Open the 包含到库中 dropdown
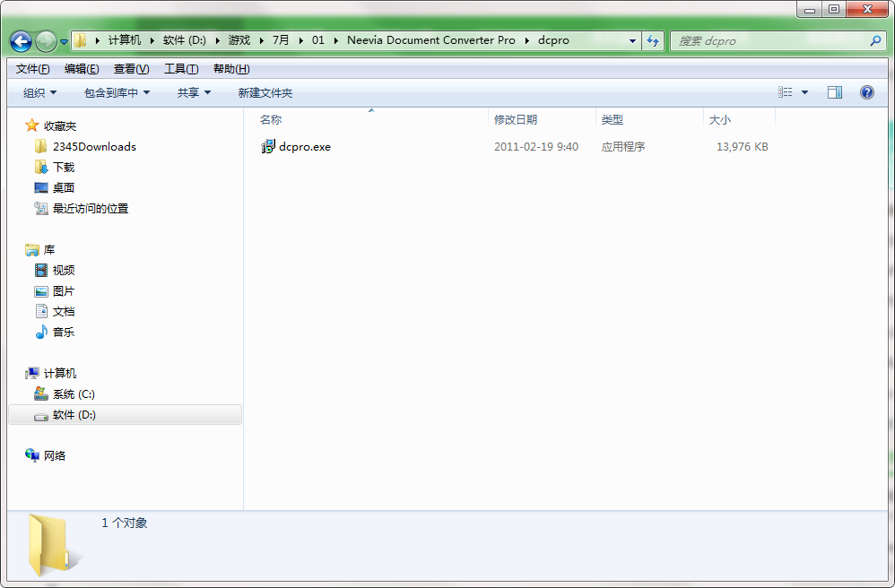Image resolution: width=895 pixels, height=588 pixels. (x=117, y=92)
